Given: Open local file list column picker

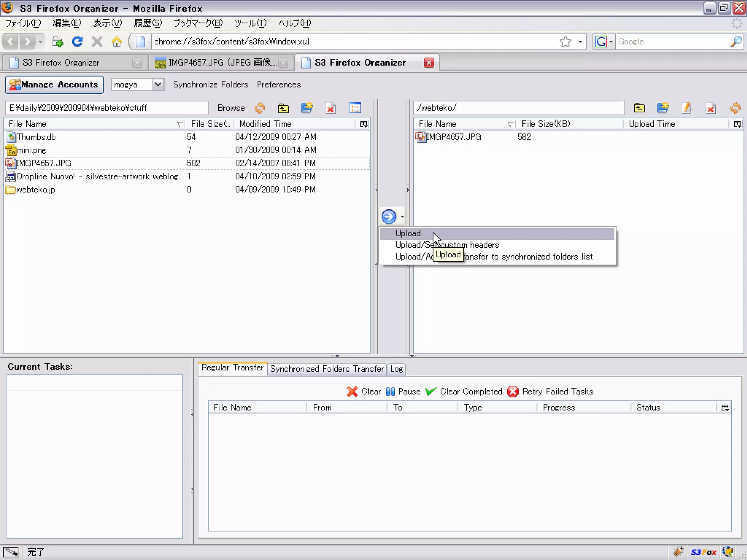Looking at the screenshot, I should (x=364, y=124).
